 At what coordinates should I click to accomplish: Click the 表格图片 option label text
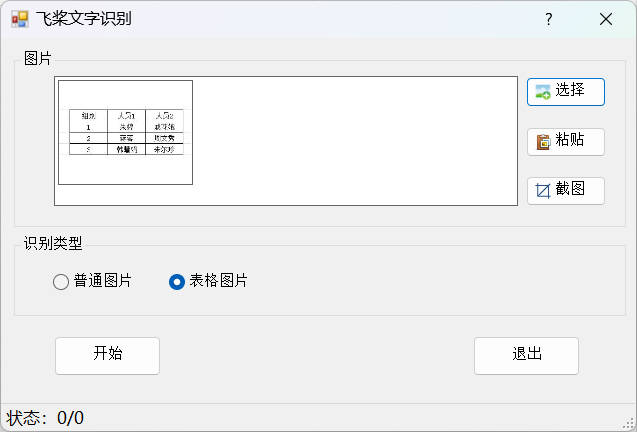coord(219,281)
